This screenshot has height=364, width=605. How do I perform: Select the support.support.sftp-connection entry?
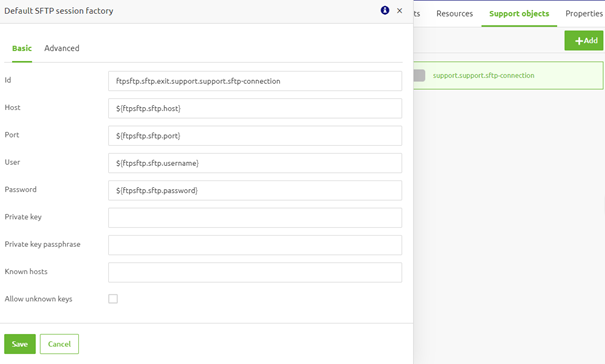(509, 75)
